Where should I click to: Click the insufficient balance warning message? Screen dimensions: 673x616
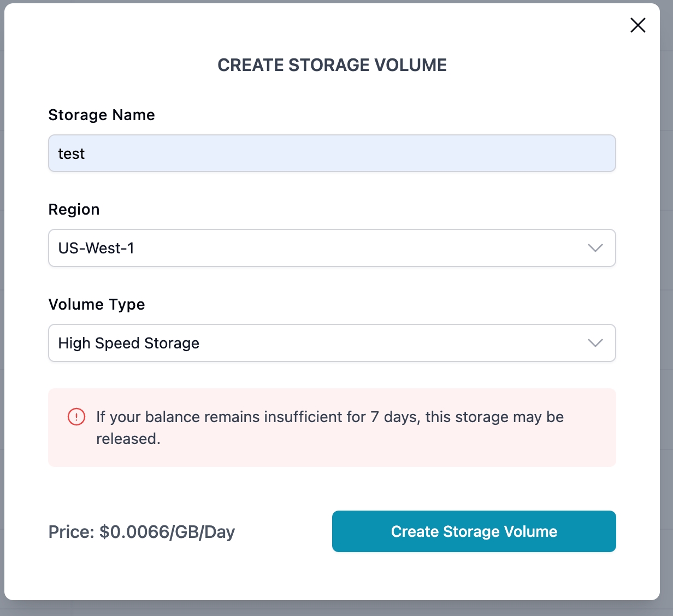(x=330, y=417)
